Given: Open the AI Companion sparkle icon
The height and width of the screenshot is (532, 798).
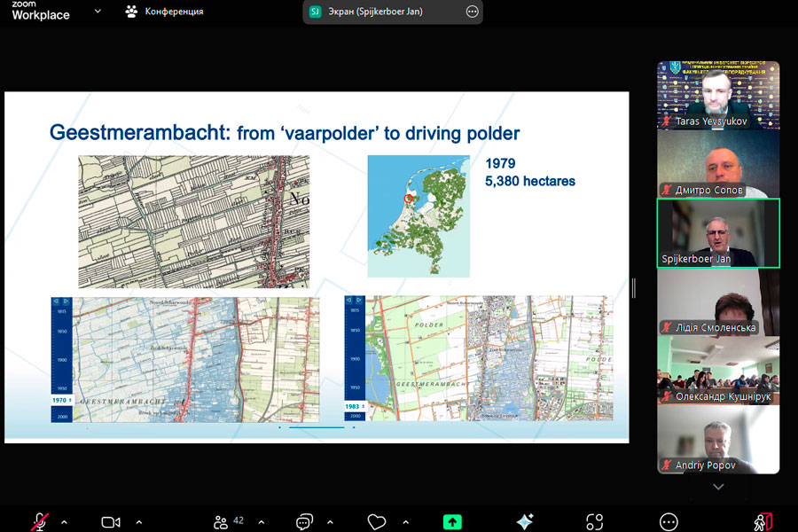Looking at the screenshot, I should coord(525,522).
